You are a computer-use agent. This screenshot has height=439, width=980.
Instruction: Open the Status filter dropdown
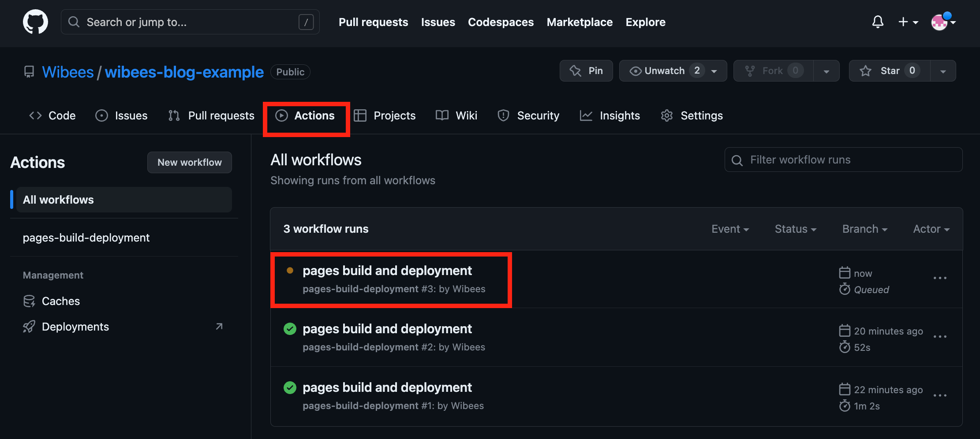796,229
